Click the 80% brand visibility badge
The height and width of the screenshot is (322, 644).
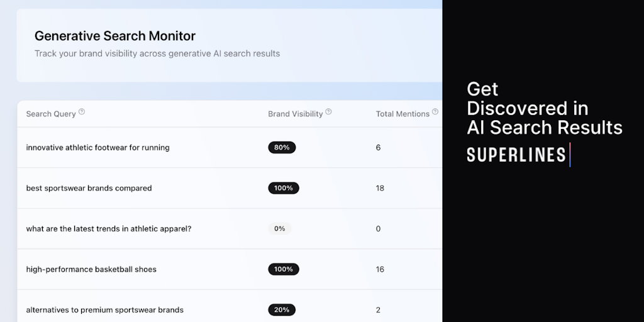(282, 148)
